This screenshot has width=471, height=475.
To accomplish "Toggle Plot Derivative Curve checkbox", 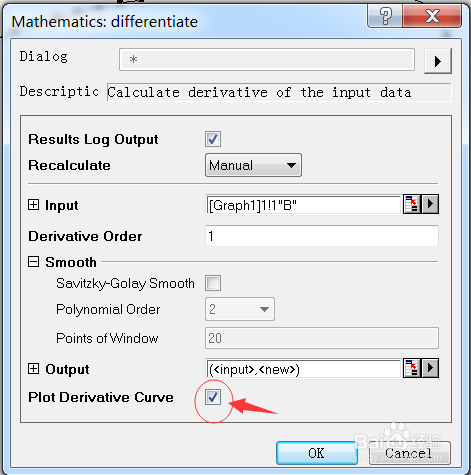I will click(213, 397).
